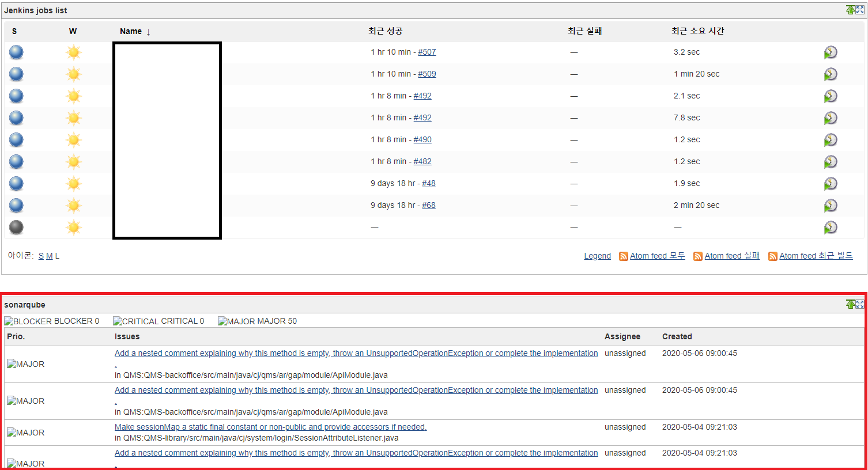Open build #509 link
This screenshot has width=868, height=470.
coord(427,74)
